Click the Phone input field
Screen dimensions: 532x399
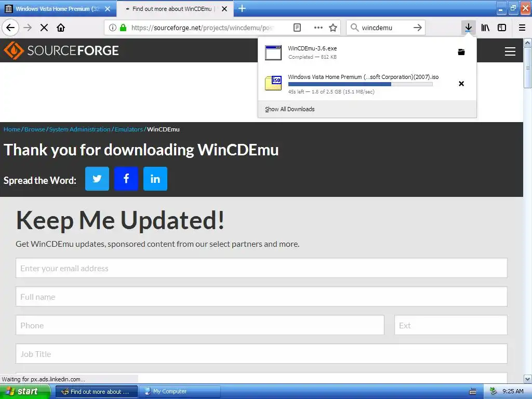200,325
